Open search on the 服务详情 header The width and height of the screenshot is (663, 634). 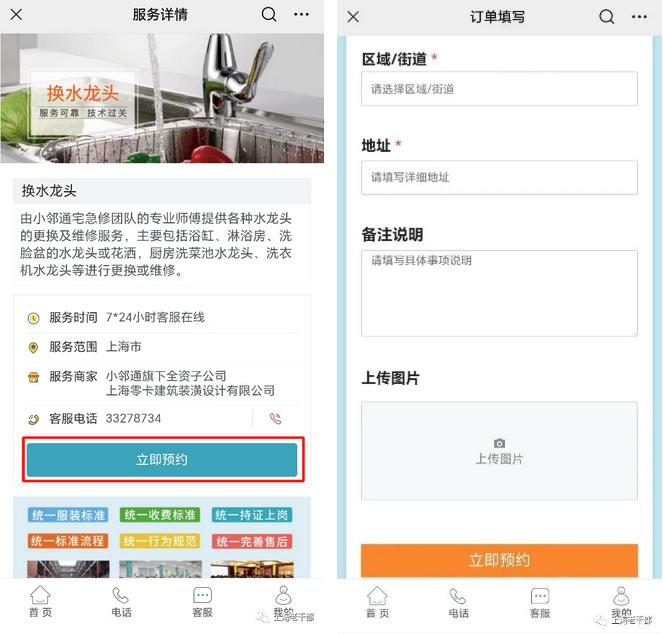coord(269,14)
